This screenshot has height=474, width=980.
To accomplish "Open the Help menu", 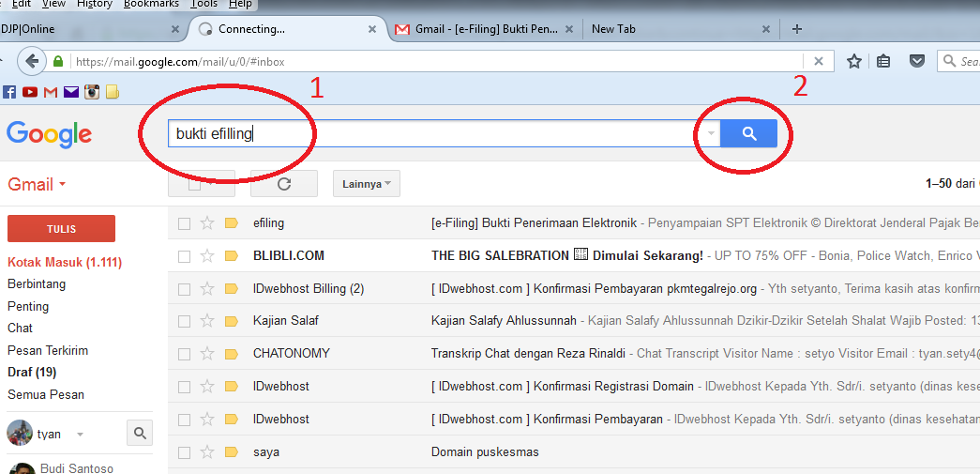I will [x=240, y=5].
